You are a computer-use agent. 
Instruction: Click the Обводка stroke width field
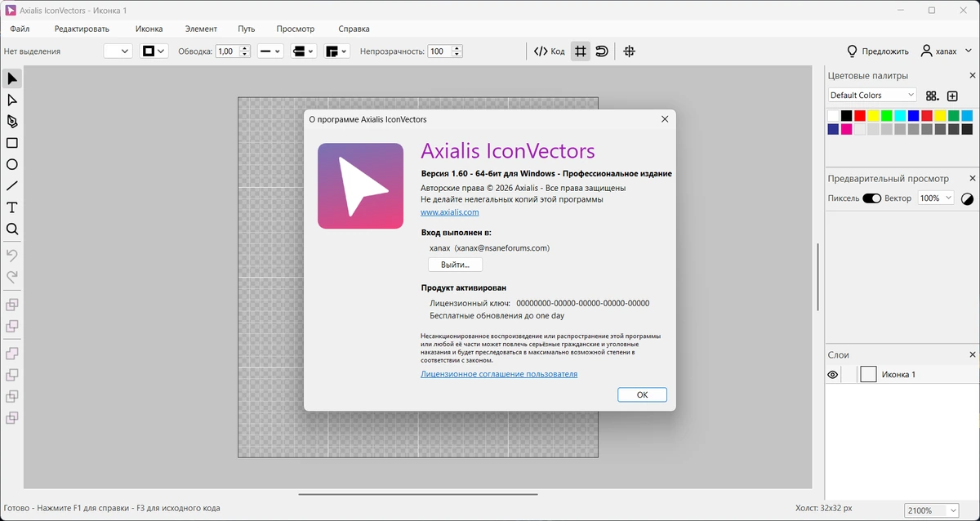coord(225,51)
